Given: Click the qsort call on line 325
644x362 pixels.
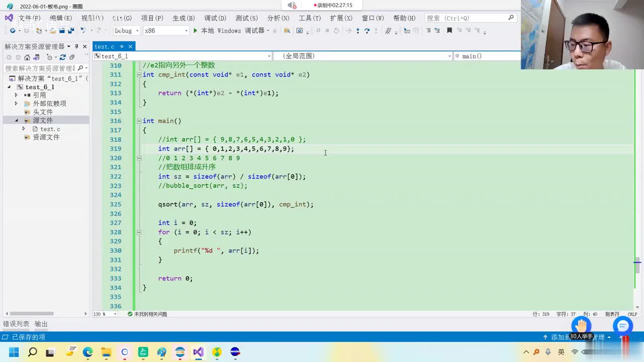Looking at the screenshot, I should (235, 205).
